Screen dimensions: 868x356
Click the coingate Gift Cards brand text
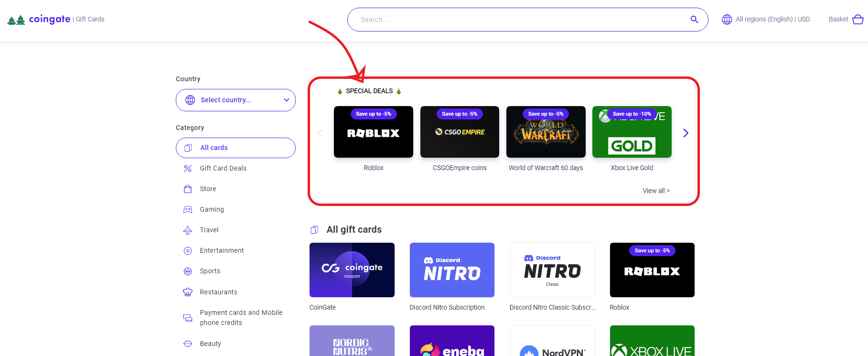[x=66, y=19]
